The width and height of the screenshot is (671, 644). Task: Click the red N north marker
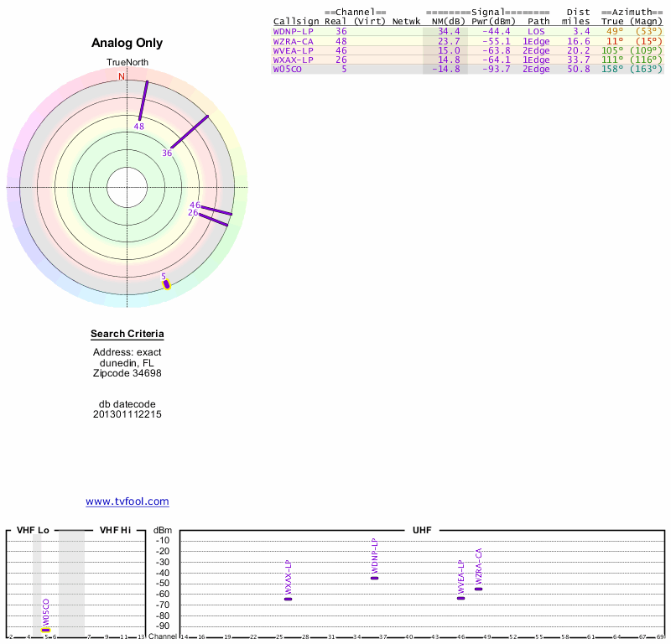121,77
